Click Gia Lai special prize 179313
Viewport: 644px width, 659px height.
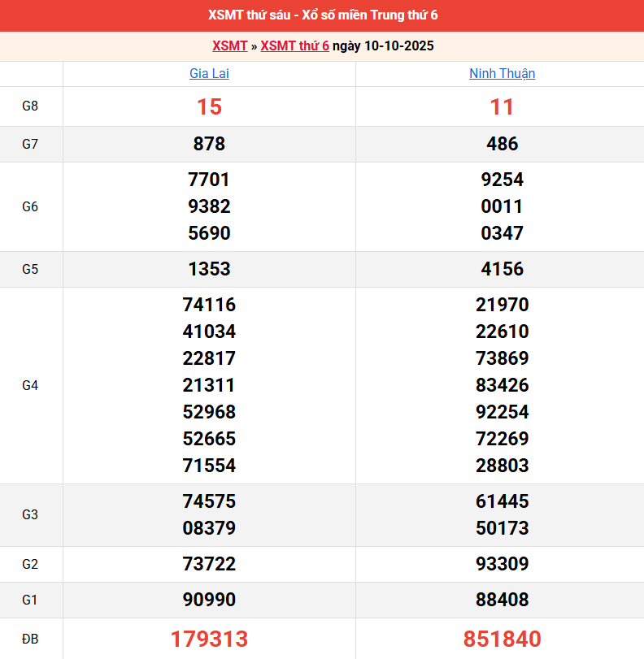coord(209,639)
